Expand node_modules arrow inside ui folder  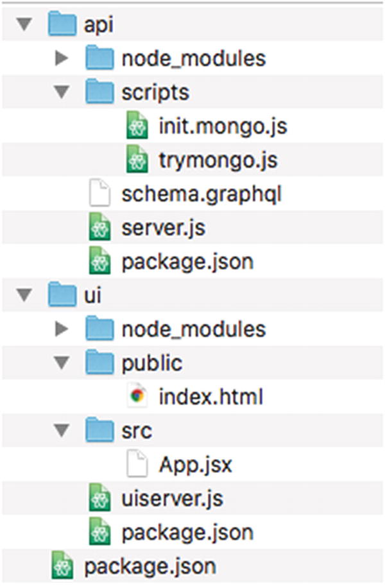pos(62,329)
